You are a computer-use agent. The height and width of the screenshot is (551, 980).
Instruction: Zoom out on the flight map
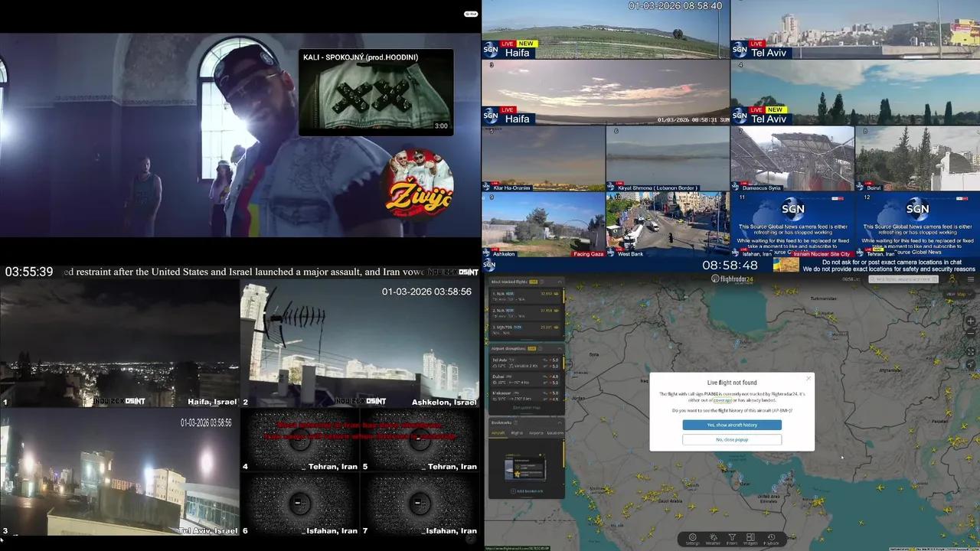(x=972, y=333)
